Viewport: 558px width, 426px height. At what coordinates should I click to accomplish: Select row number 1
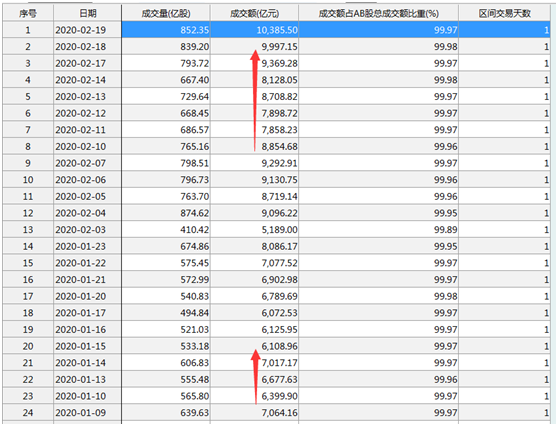[x=28, y=30]
